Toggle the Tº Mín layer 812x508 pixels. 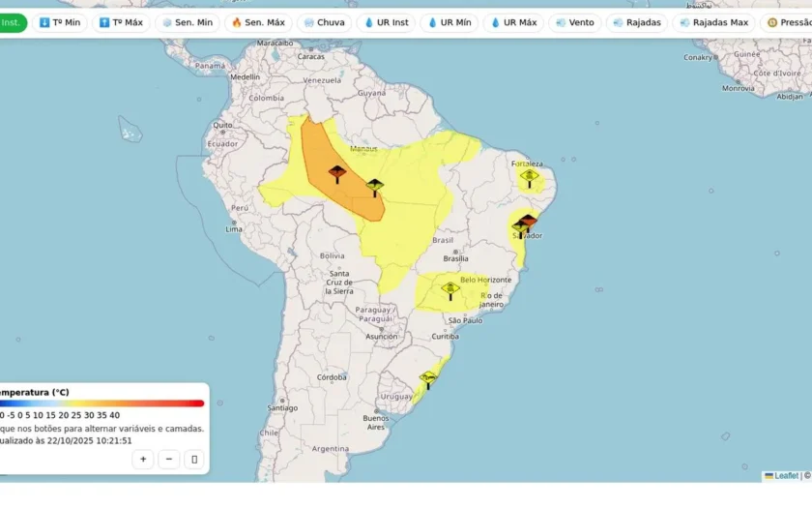pyautogui.click(x=60, y=23)
